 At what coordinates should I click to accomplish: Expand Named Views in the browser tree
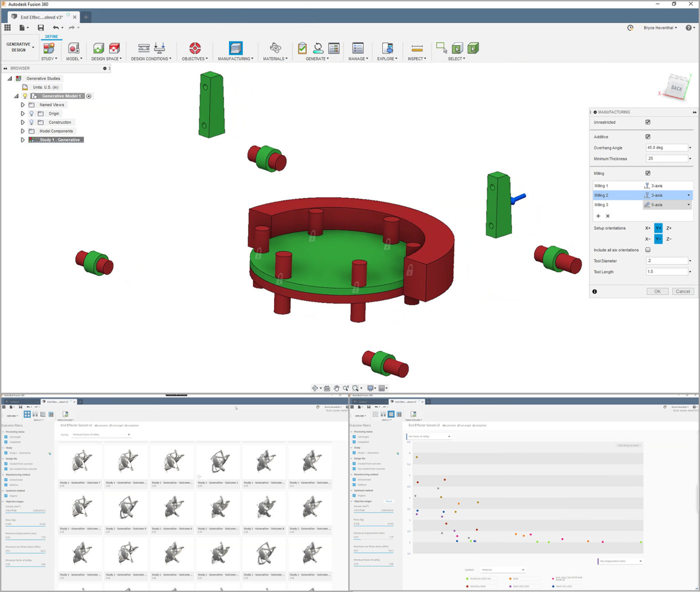[x=23, y=104]
